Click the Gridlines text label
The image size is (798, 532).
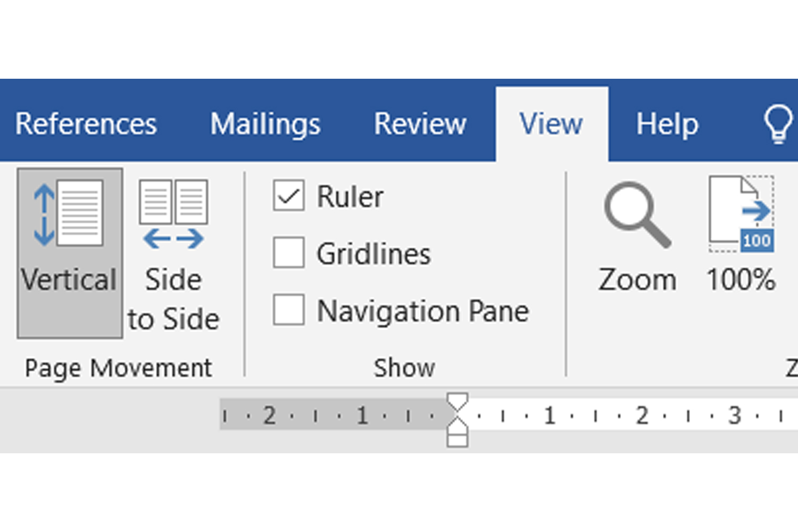373,254
